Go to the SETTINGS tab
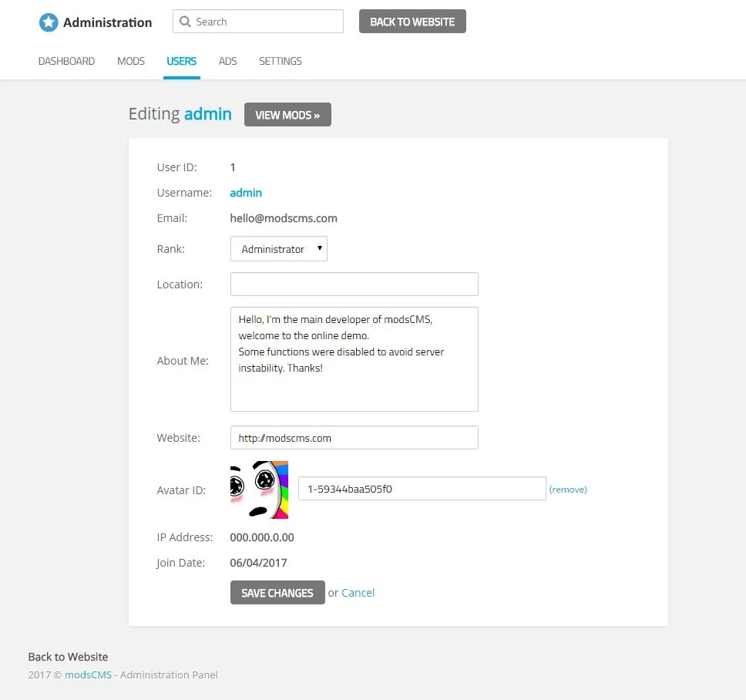 click(281, 62)
